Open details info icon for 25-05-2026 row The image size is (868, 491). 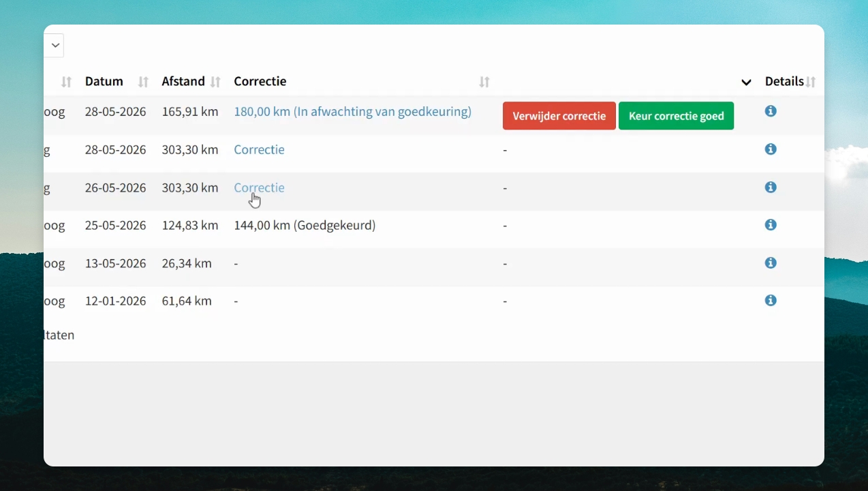771,225
